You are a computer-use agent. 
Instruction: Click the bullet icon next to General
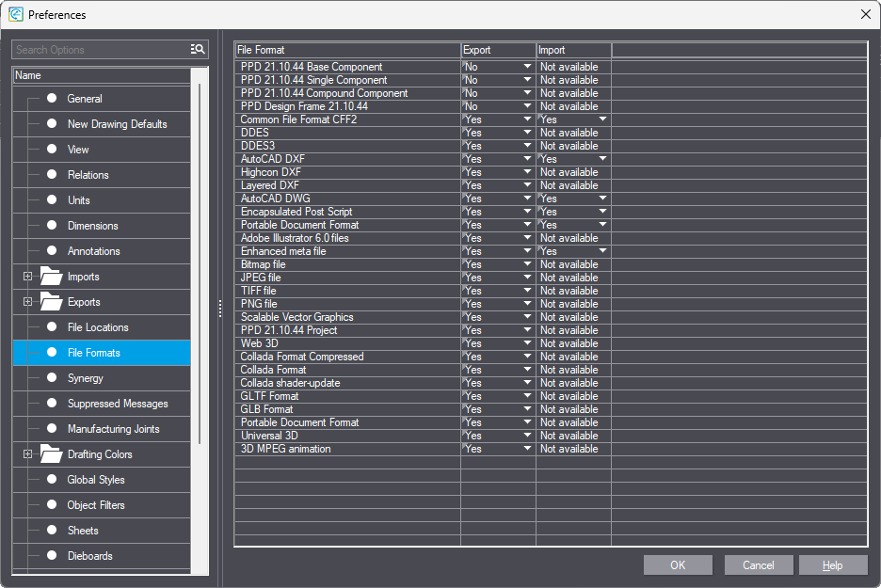click(52, 99)
